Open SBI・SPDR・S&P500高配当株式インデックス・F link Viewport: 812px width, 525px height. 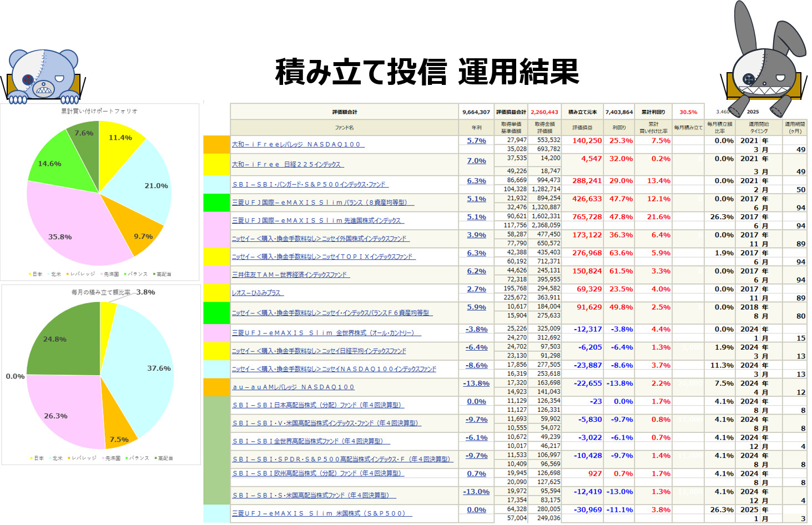point(342,459)
